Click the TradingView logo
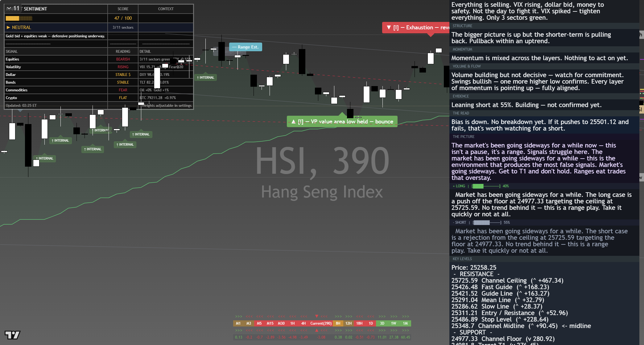 (x=12, y=335)
